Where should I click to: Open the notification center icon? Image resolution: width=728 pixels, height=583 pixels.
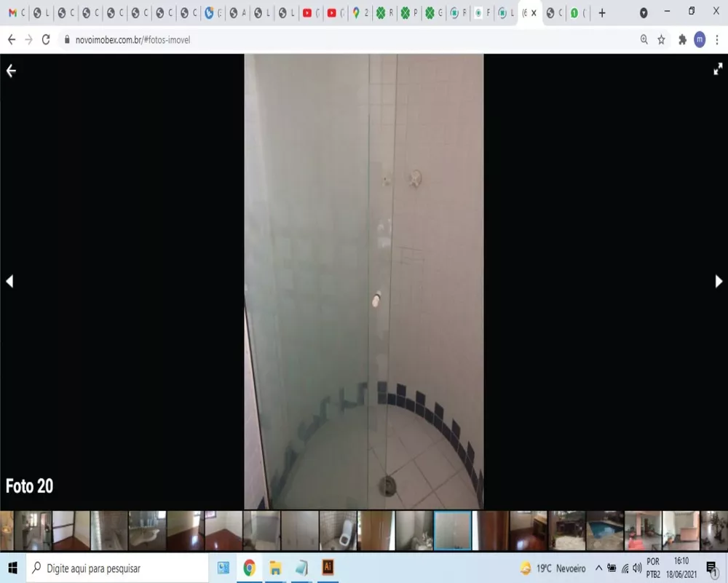pos(712,568)
